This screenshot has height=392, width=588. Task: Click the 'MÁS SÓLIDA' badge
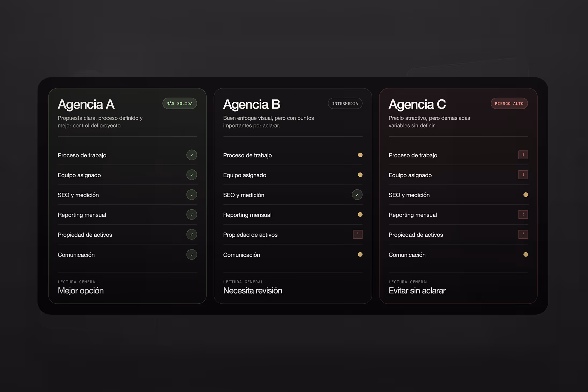point(179,103)
